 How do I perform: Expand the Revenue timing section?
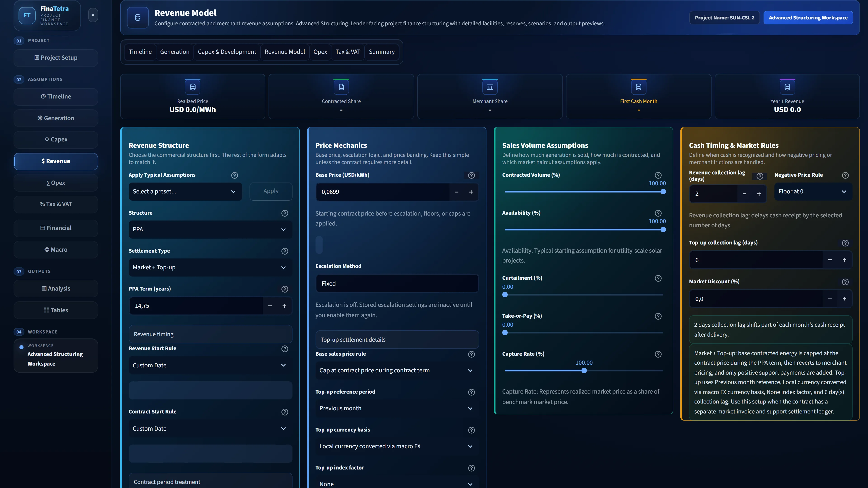[x=210, y=334]
